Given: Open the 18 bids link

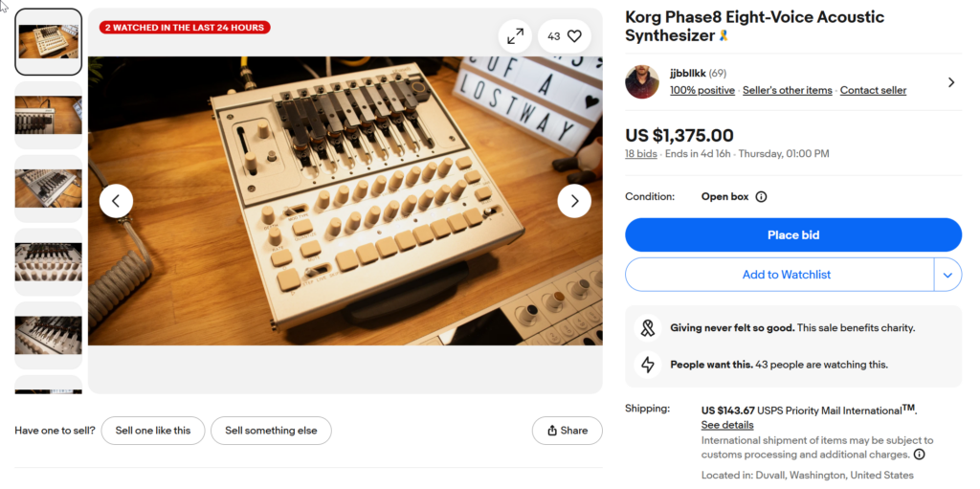Looking at the screenshot, I should 641,153.
